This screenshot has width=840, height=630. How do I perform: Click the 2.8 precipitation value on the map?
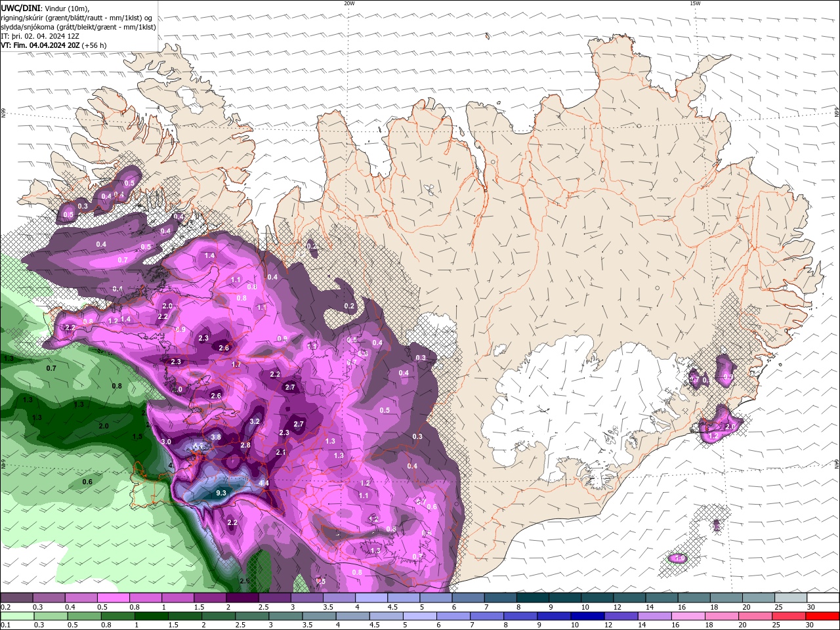tap(245, 446)
